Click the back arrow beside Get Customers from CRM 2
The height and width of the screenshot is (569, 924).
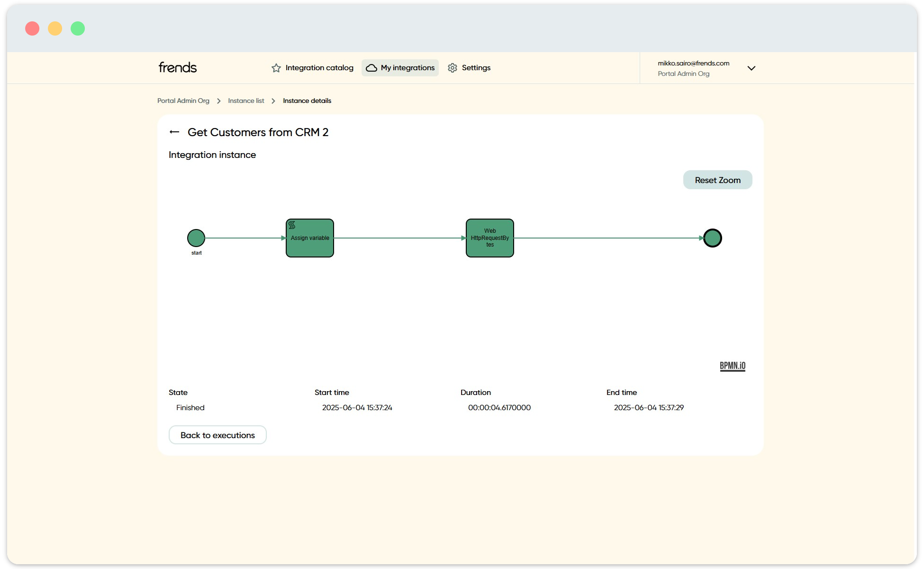pyautogui.click(x=174, y=132)
